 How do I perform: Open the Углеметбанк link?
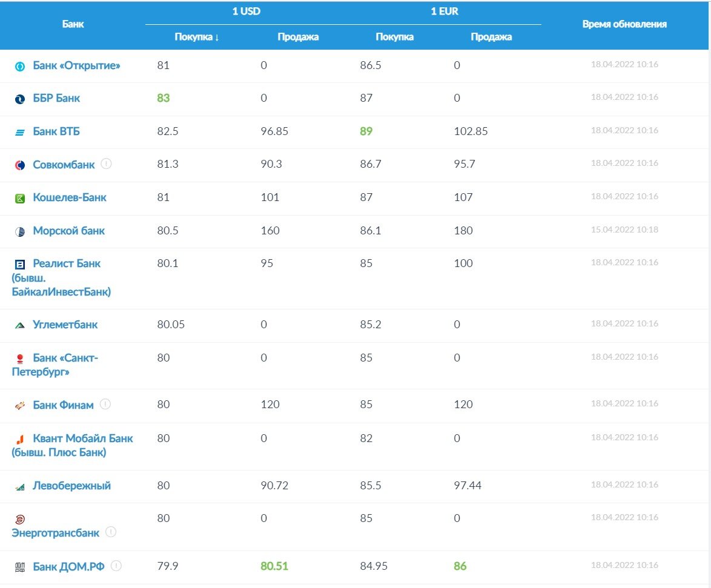coord(65,325)
